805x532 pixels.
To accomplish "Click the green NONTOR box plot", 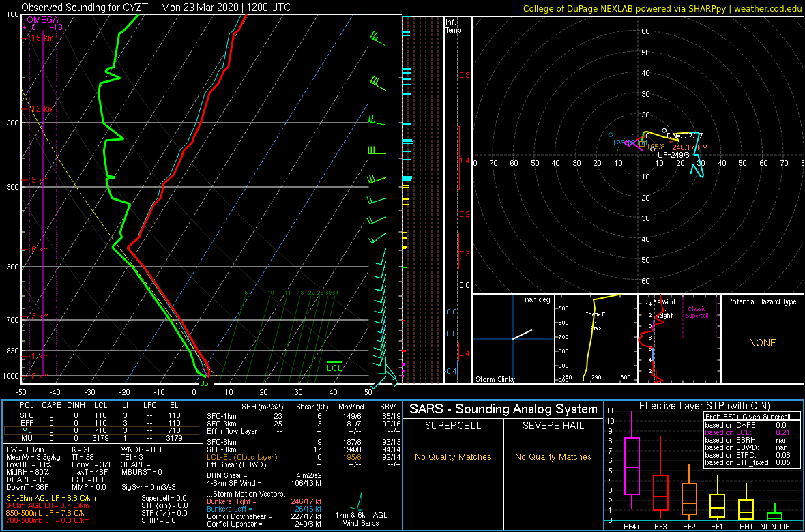I will pos(775,512).
